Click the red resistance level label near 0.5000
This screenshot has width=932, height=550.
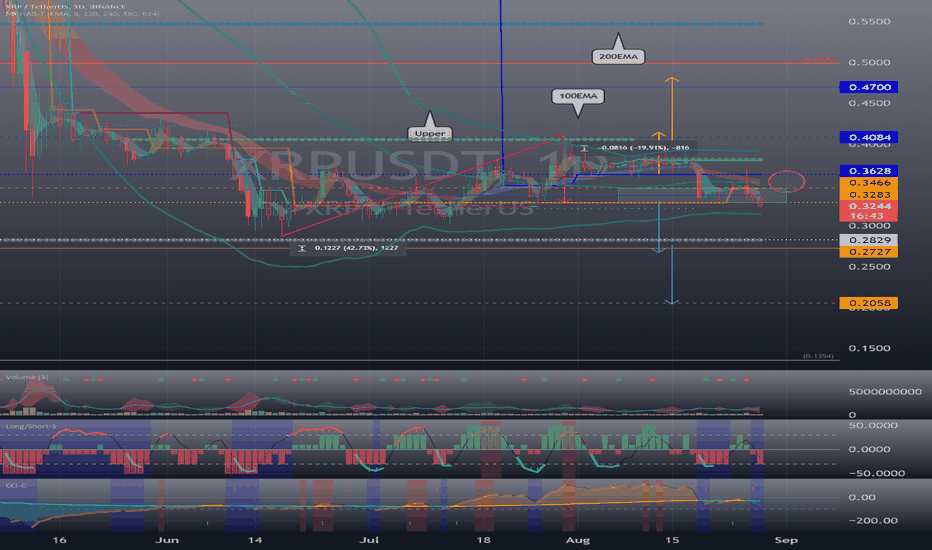(818, 59)
